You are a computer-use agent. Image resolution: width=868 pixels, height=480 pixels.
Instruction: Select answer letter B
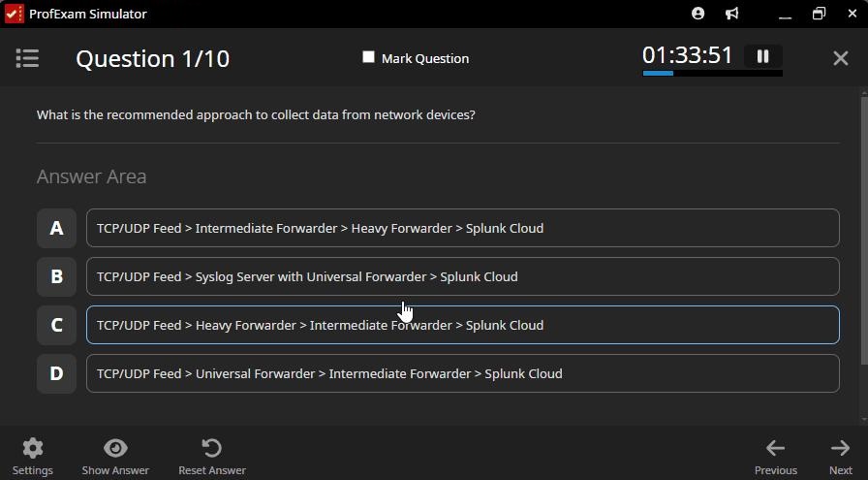click(56, 276)
